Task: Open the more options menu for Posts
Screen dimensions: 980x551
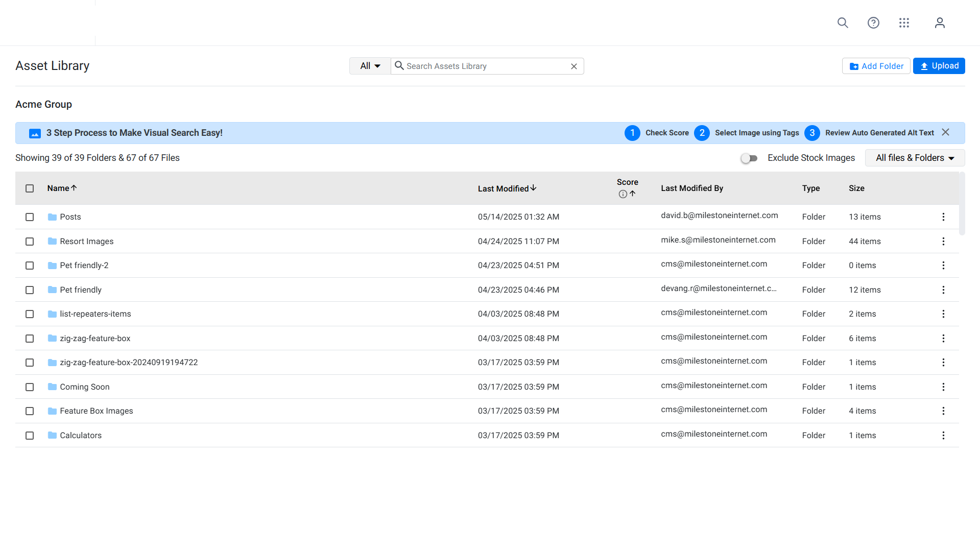Action: click(943, 217)
